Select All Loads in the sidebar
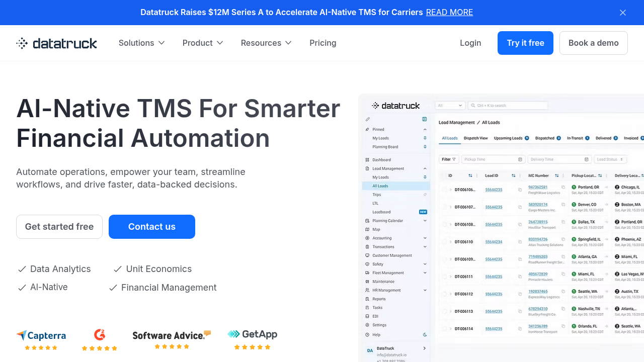Screen dimensions: 644x362 click(x=396, y=186)
